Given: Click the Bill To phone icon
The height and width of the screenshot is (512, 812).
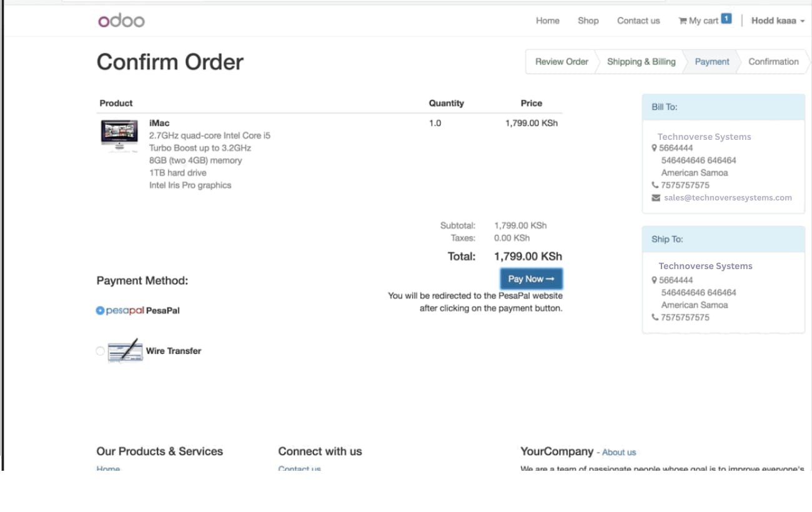Looking at the screenshot, I should point(655,185).
